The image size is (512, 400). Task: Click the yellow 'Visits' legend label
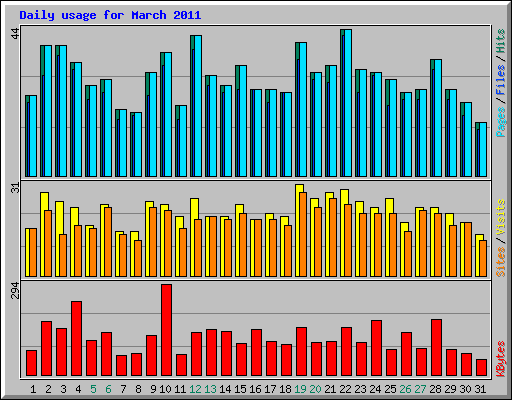501,217
